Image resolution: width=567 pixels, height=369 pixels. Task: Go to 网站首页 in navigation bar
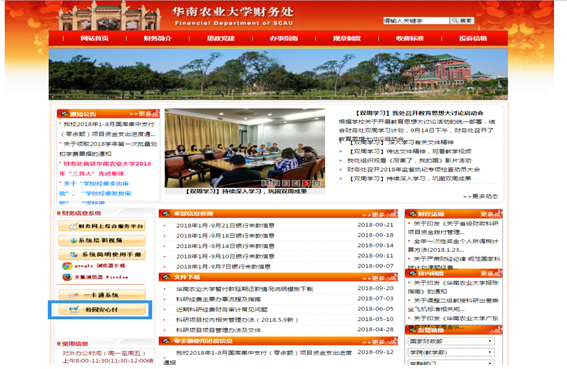coord(94,38)
